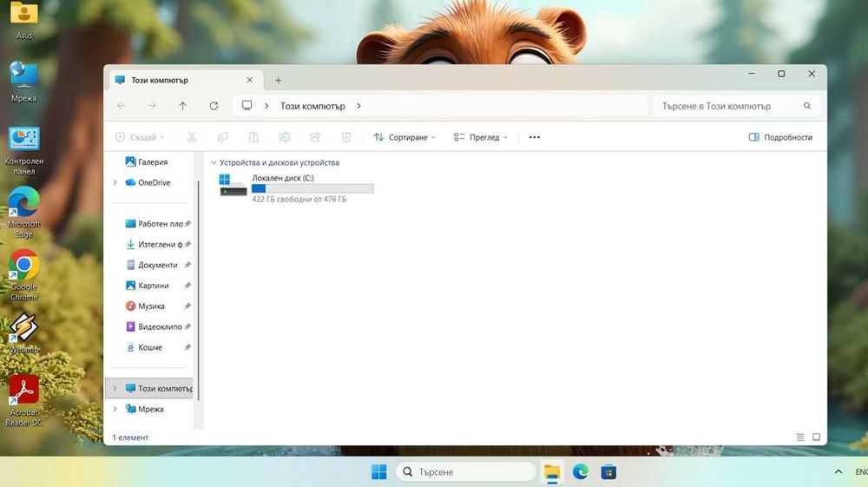The width and height of the screenshot is (868, 487).
Task: Launch Winamp from desktop shortcut
Action: click(x=23, y=333)
